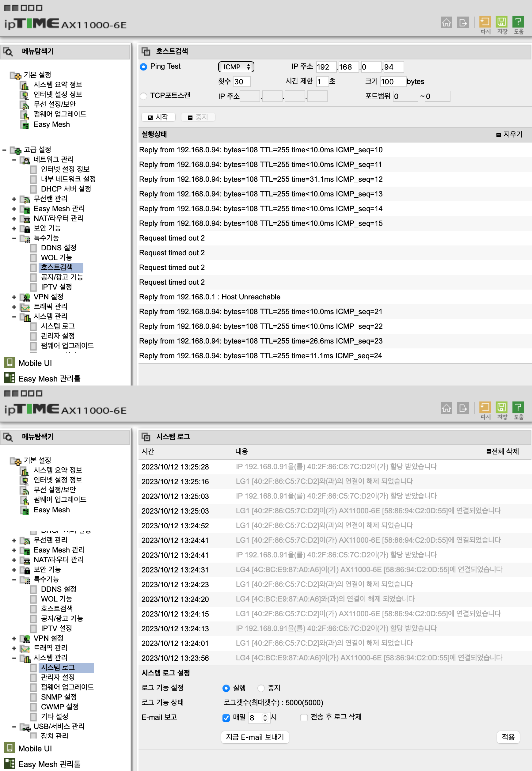Click the logout icon on the 시스템 로그 page
Image resolution: width=532 pixels, height=771 pixels.
[463, 408]
